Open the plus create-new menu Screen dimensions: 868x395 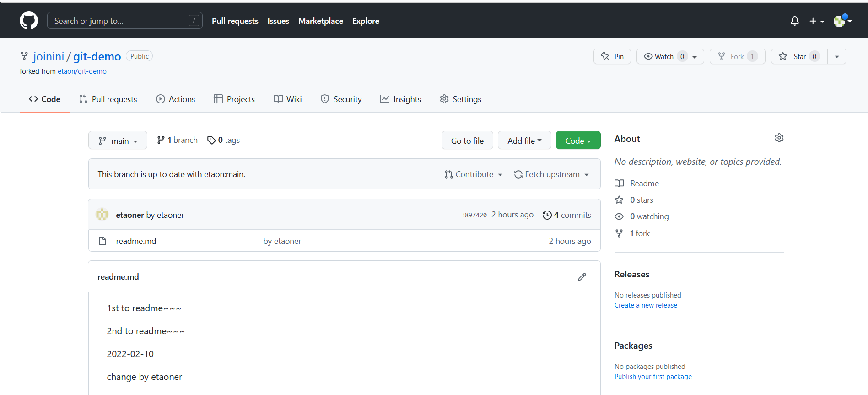[816, 21]
